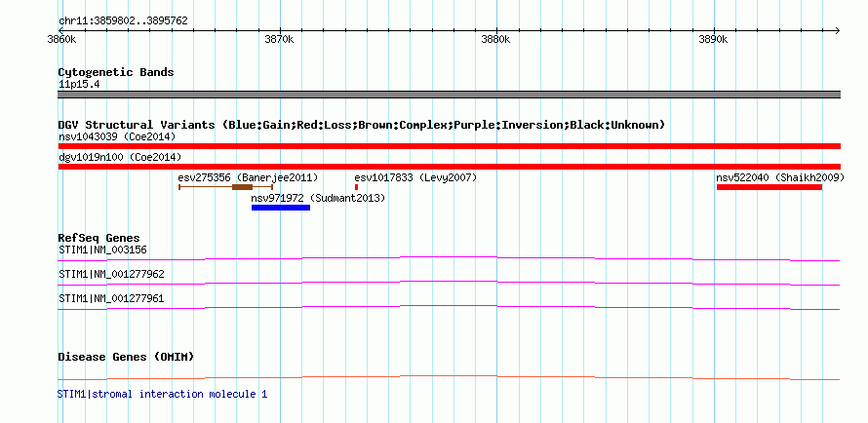Viewport: 868px width, 423px height.
Task: Click the RefSeq Genes track title
Action: (99, 239)
